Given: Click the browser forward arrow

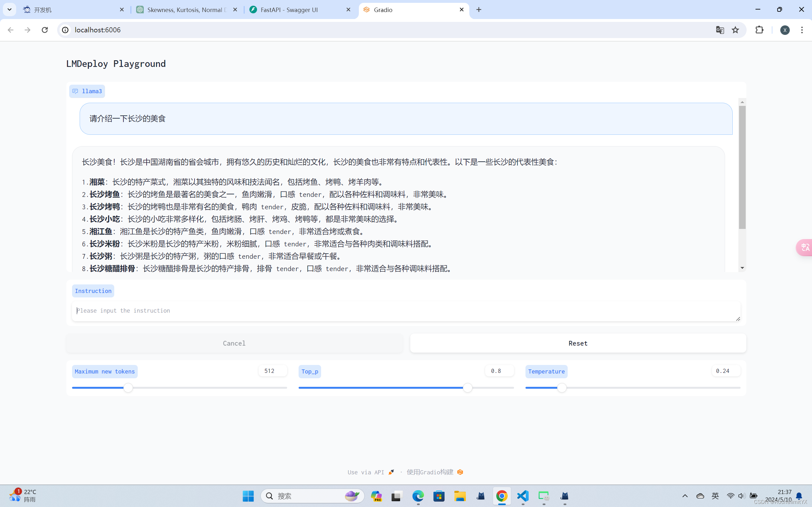Looking at the screenshot, I should [28, 30].
